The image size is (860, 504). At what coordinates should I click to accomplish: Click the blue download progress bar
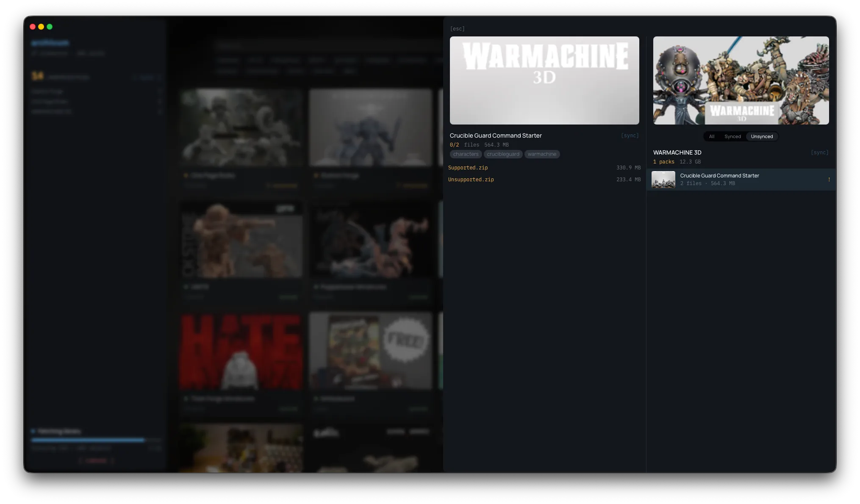point(88,440)
